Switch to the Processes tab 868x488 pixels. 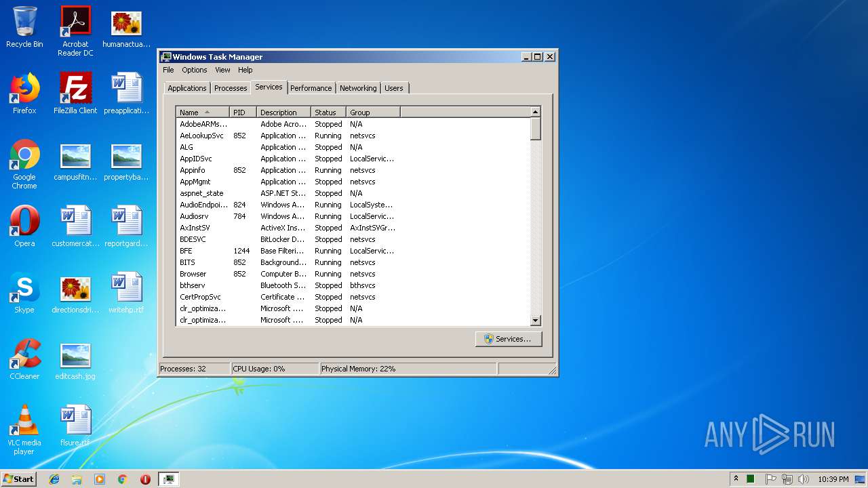(x=231, y=88)
